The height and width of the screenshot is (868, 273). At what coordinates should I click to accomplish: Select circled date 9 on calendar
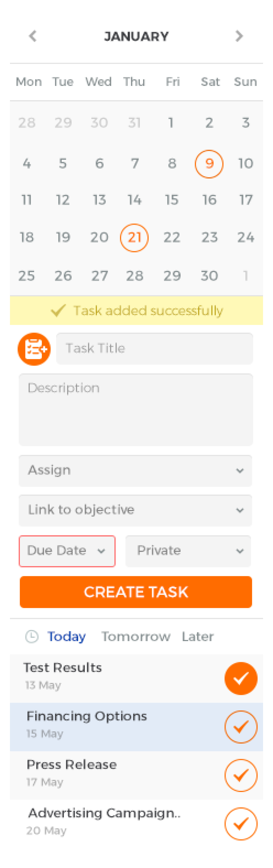click(x=209, y=164)
